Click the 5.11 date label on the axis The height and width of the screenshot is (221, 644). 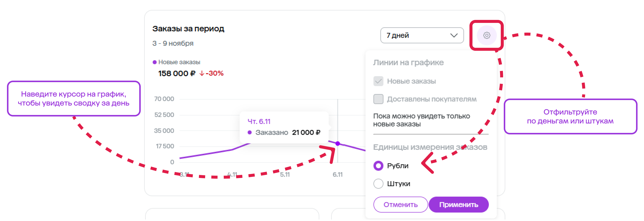click(x=284, y=174)
